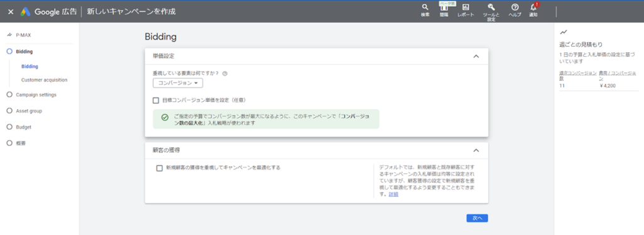Open Budget in sidebar

tap(23, 127)
